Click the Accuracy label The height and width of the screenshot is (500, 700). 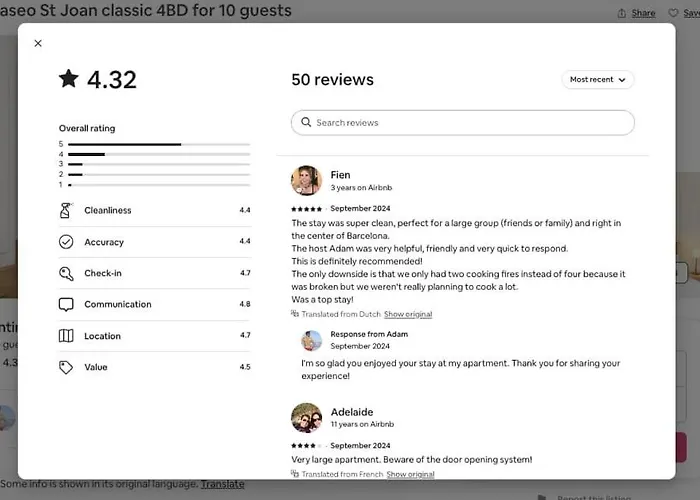(104, 242)
